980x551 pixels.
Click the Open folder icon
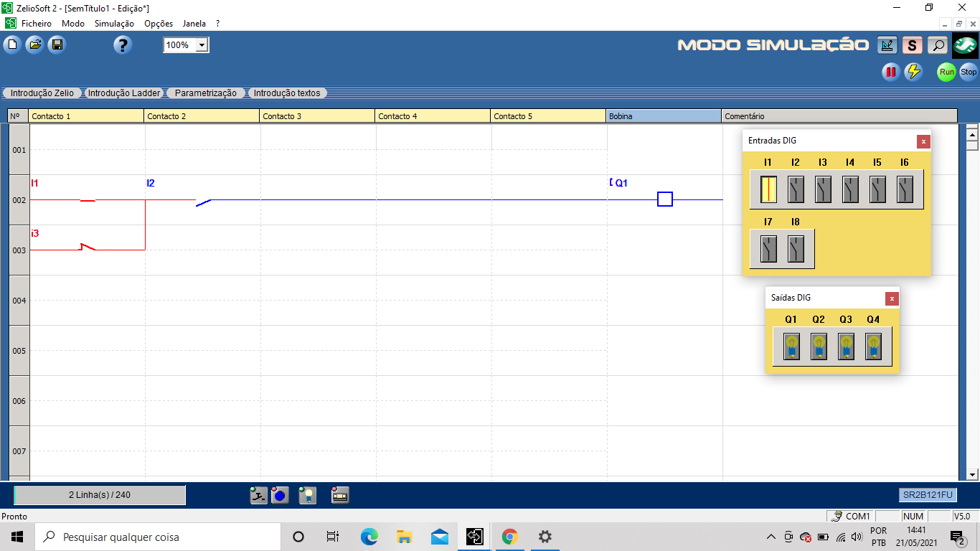tap(34, 45)
